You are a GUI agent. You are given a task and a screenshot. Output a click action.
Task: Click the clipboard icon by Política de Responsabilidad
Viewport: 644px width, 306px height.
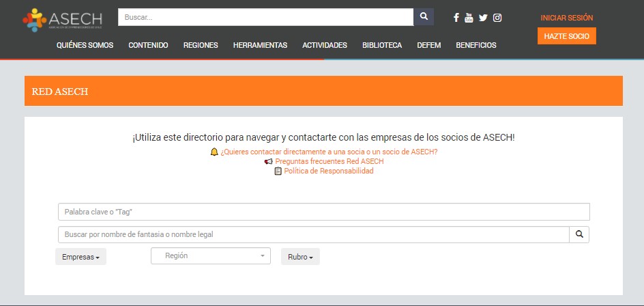pyautogui.click(x=278, y=171)
